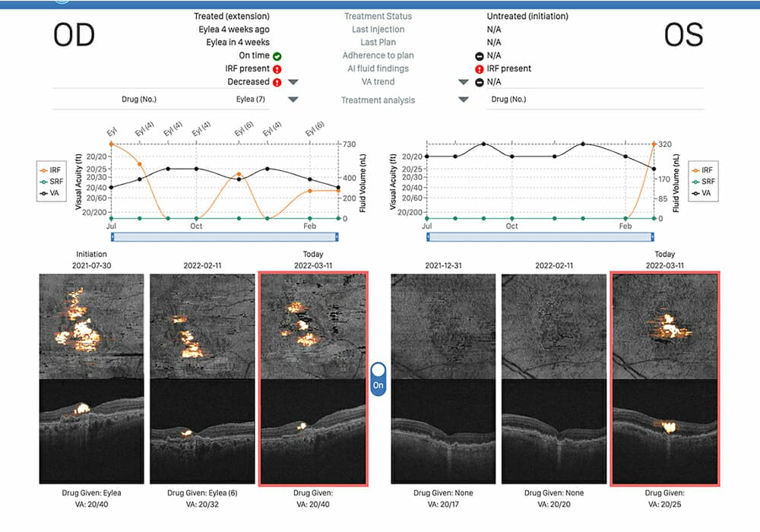Click the minus icon on the VA trend row
The width and height of the screenshot is (760, 532).
tap(479, 82)
